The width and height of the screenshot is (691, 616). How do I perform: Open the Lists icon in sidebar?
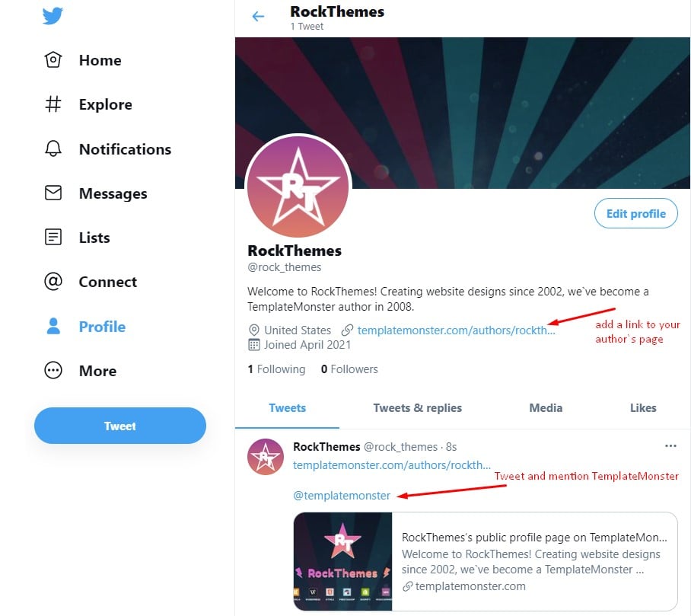pos(53,238)
